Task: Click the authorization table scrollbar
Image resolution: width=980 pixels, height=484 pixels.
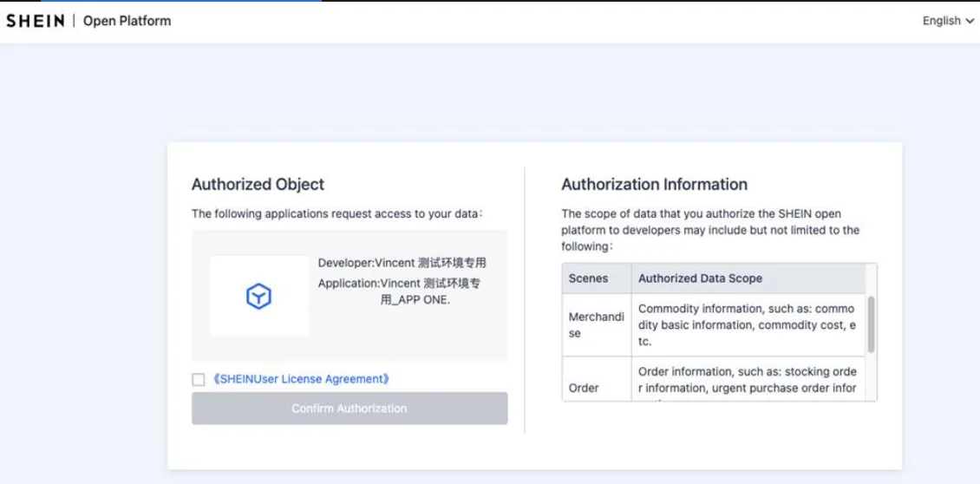Action: (x=872, y=324)
